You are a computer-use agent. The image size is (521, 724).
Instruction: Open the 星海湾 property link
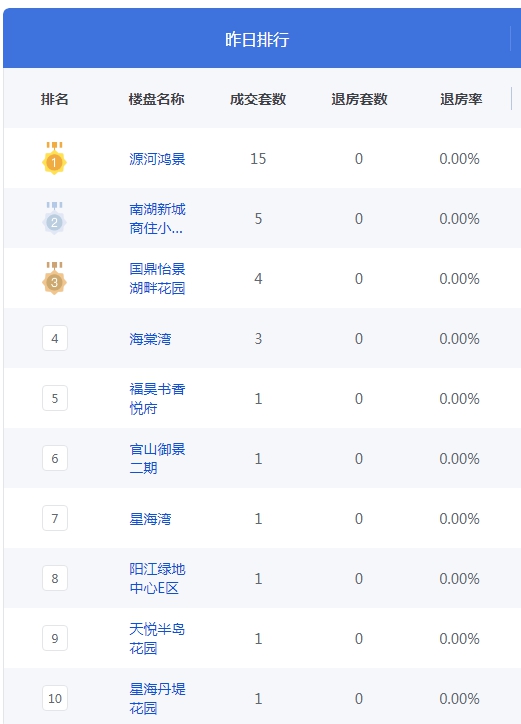[150, 519]
